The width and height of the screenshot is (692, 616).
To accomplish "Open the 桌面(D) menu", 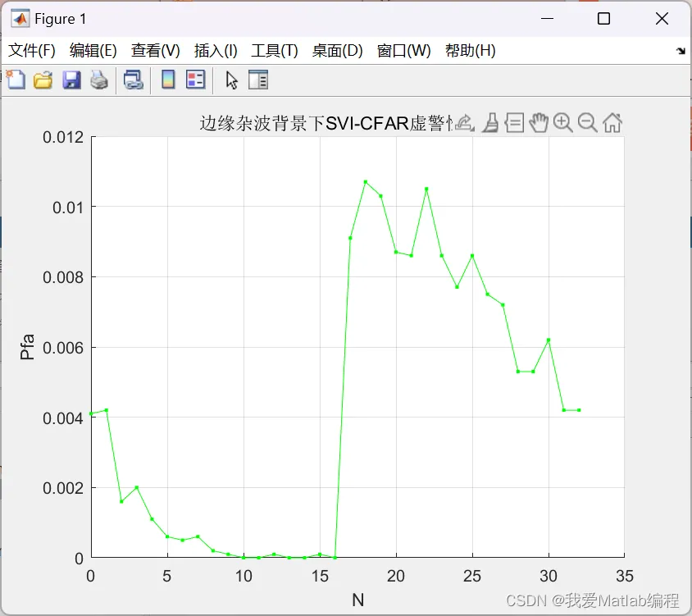I will point(337,50).
